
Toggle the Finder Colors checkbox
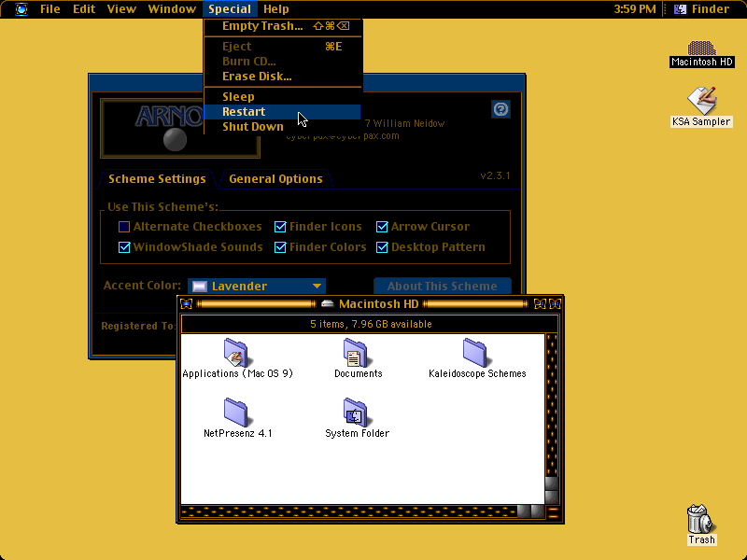[280, 247]
